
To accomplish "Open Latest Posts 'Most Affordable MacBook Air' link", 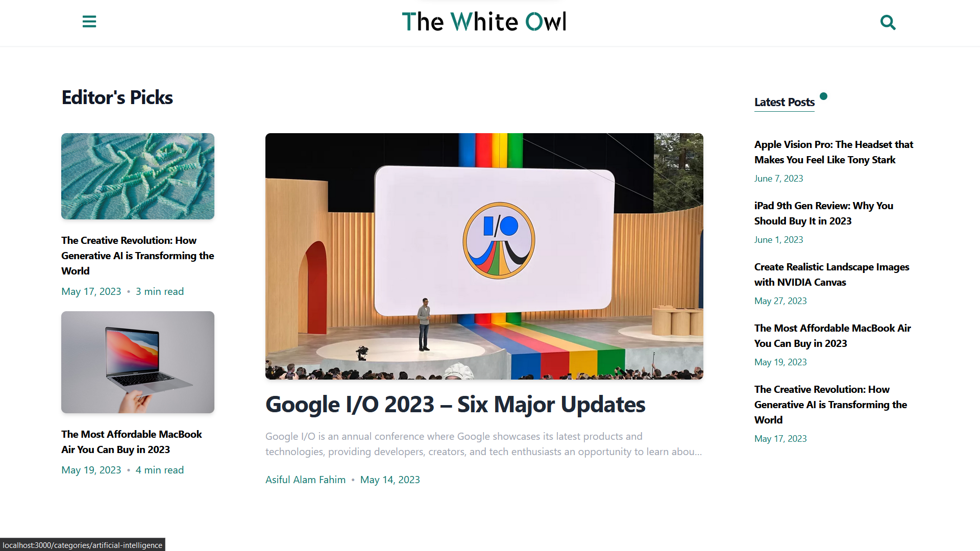I will click(x=832, y=336).
